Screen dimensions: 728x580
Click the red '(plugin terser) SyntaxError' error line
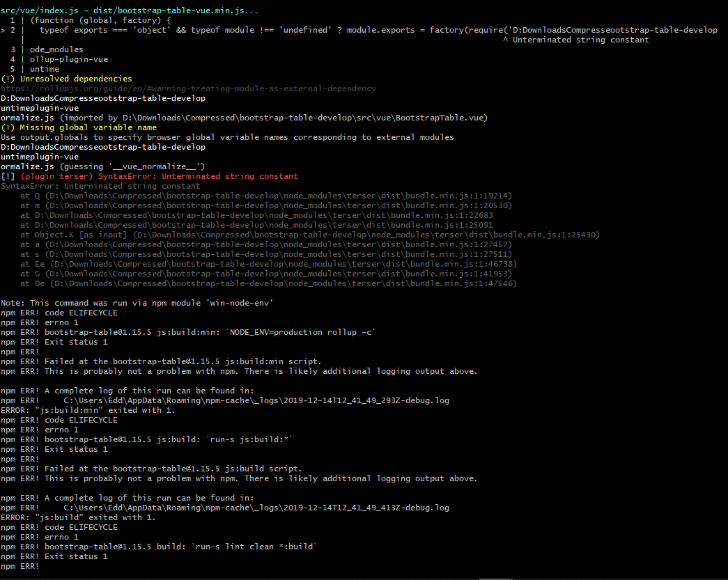click(150, 176)
